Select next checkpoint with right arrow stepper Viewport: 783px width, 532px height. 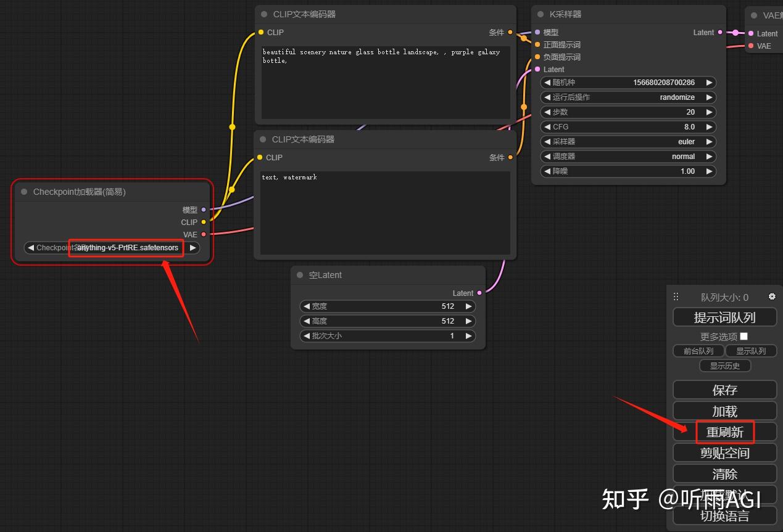[193, 247]
